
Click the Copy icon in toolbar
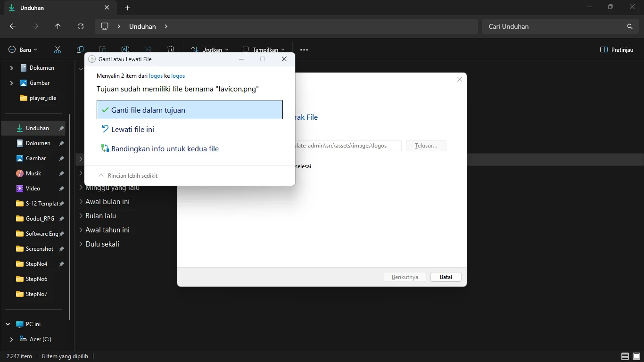[80, 49]
